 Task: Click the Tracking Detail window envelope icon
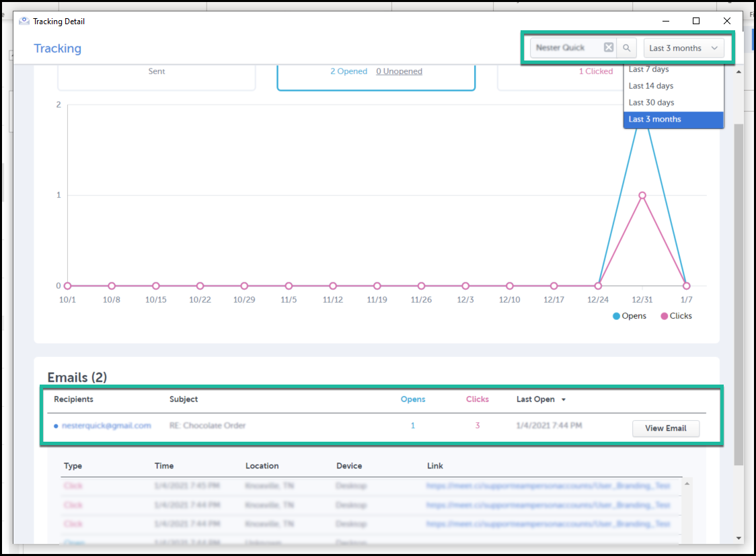point(24,22)
